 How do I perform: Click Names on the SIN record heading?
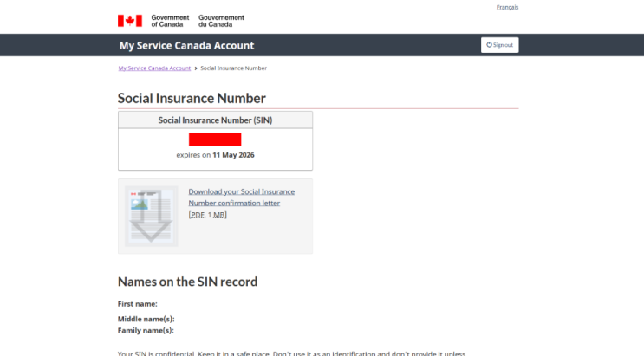pos(188,282)
